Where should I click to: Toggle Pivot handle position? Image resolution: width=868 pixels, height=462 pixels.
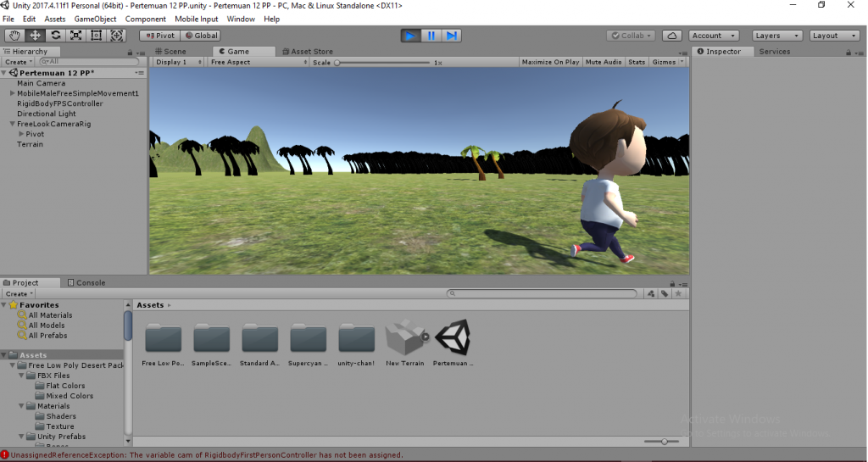(x=159, y=36)
